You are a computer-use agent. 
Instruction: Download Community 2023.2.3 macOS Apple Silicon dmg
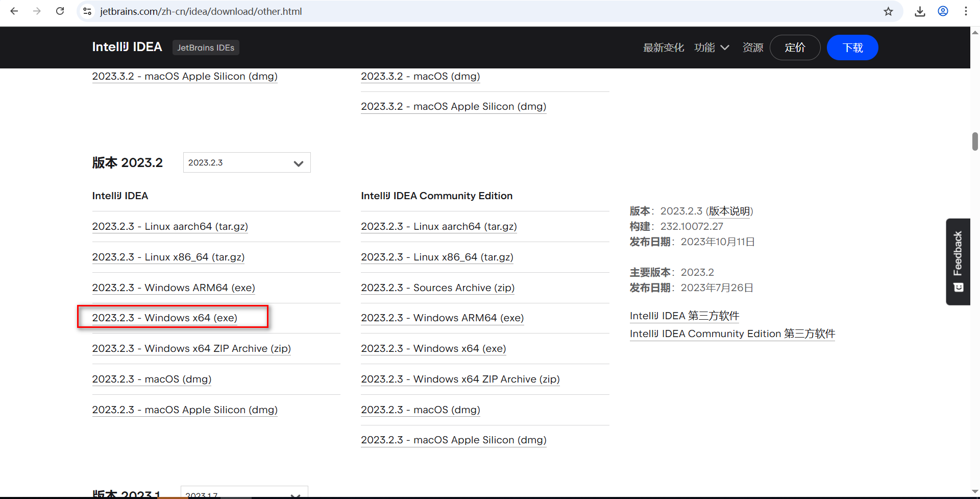(454, 440)
